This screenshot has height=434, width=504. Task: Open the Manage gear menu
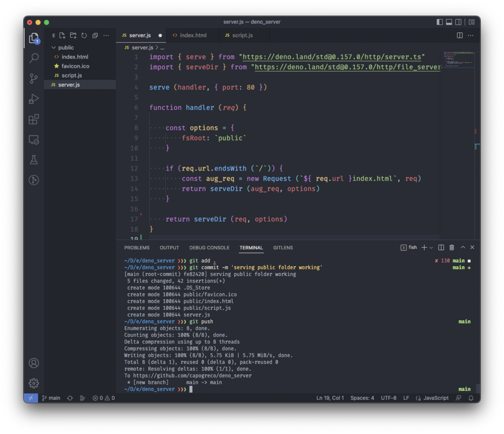coord(34,383)
